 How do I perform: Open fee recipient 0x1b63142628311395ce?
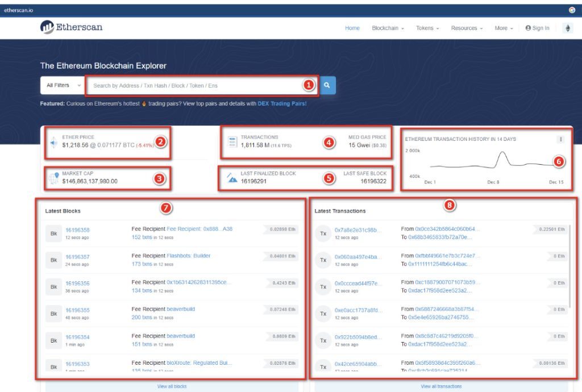[198, 282]
